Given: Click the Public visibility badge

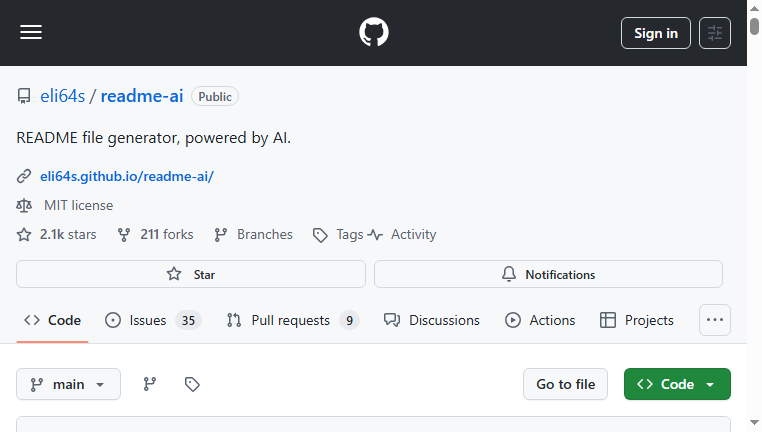Looking at the screenshot, I should click(215, 97).
